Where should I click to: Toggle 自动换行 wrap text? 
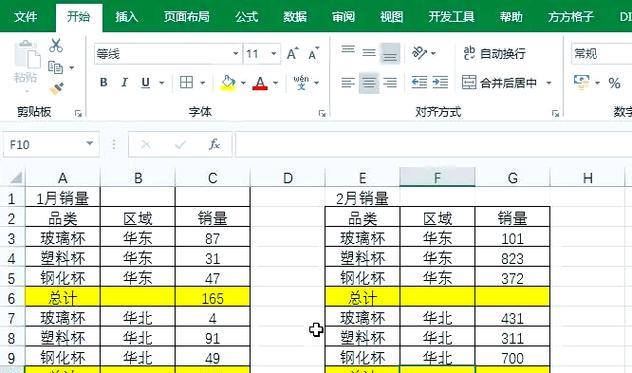click(x=495, y=53)
